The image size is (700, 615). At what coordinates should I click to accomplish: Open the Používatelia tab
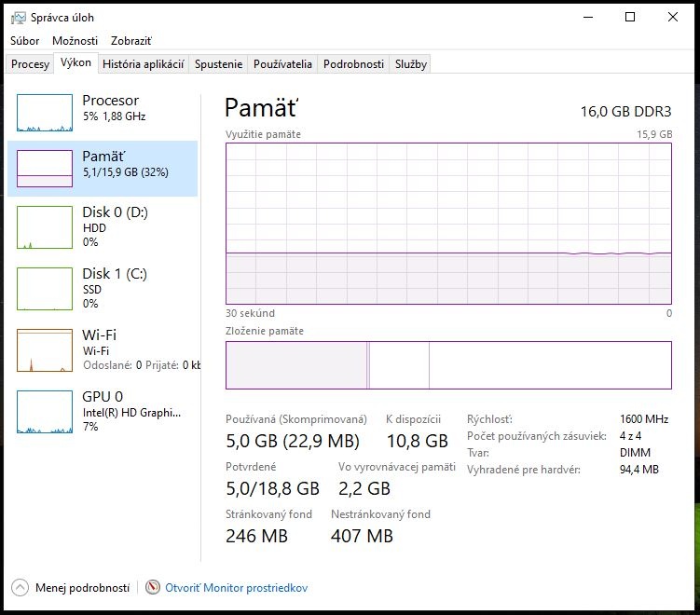tap(282, 64)
